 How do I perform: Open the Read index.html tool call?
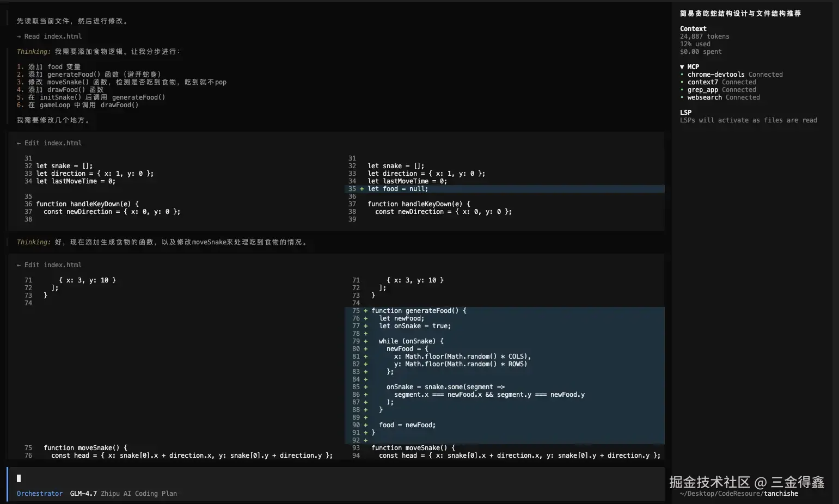click(x=53, y=36)
